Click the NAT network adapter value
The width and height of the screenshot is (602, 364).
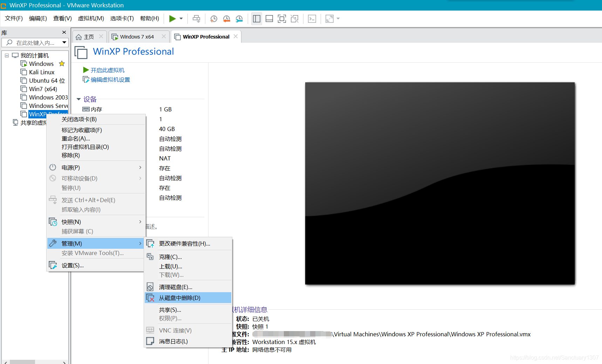pos(165,158)
